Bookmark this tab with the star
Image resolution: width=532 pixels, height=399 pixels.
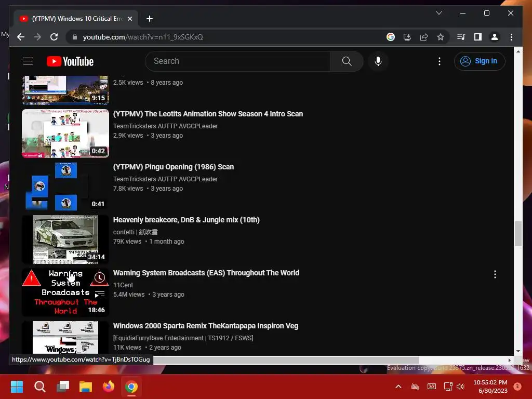(441, 37)
